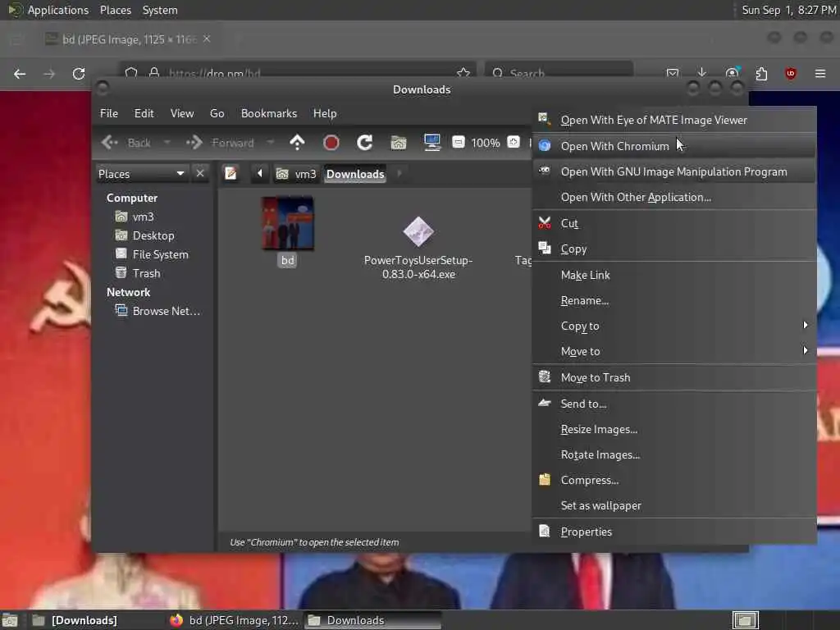This screenshot has height=630, width=840.
Task: Choose Make Link
Action: pos(674,275)
